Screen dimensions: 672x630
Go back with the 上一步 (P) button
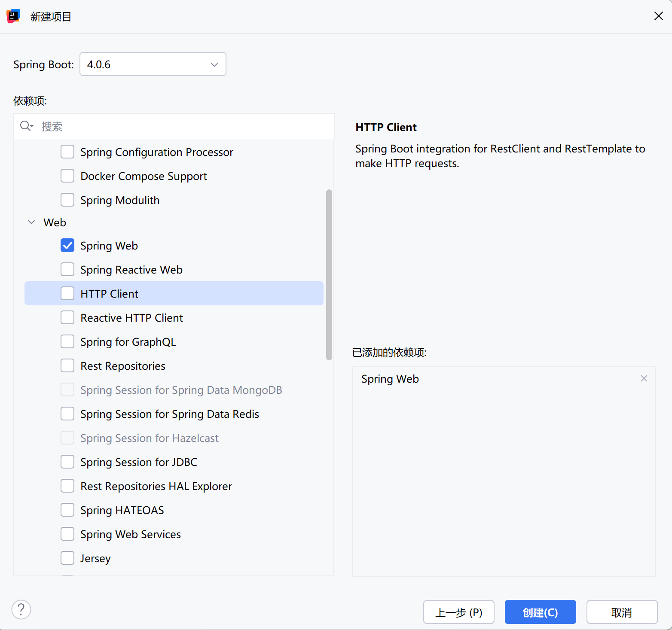459,612
